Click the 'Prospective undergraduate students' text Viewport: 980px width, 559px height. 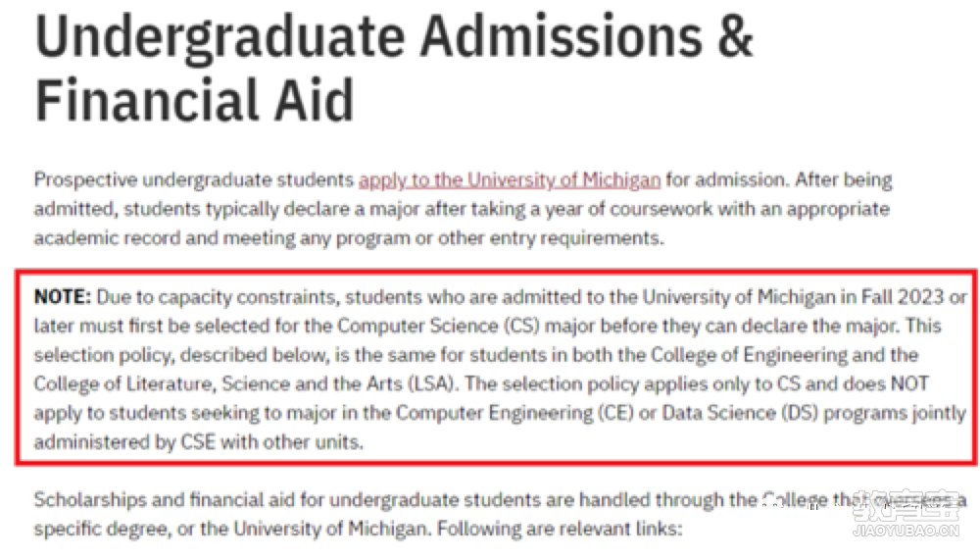[194, 180]
